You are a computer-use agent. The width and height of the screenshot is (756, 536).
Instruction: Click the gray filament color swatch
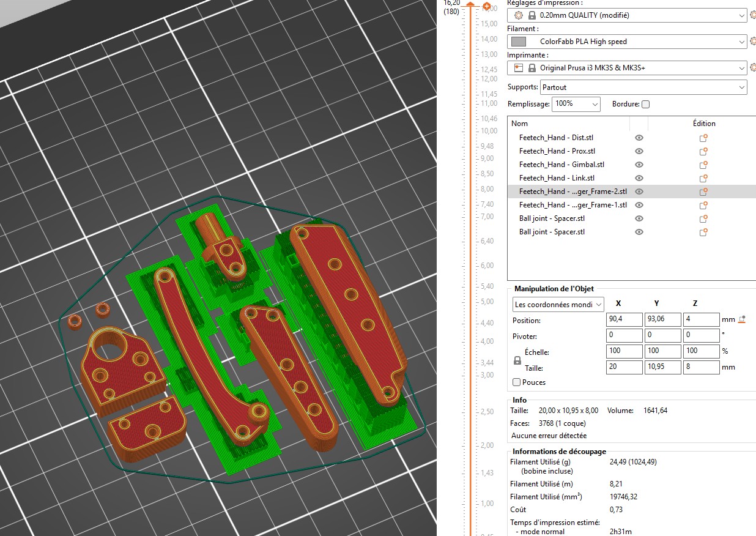pos(518,42)
